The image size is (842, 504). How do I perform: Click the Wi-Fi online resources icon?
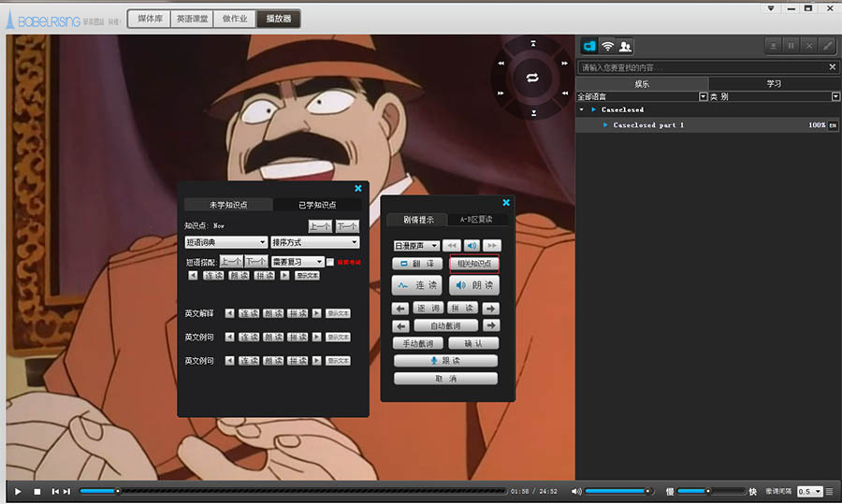tap(607, 46)
